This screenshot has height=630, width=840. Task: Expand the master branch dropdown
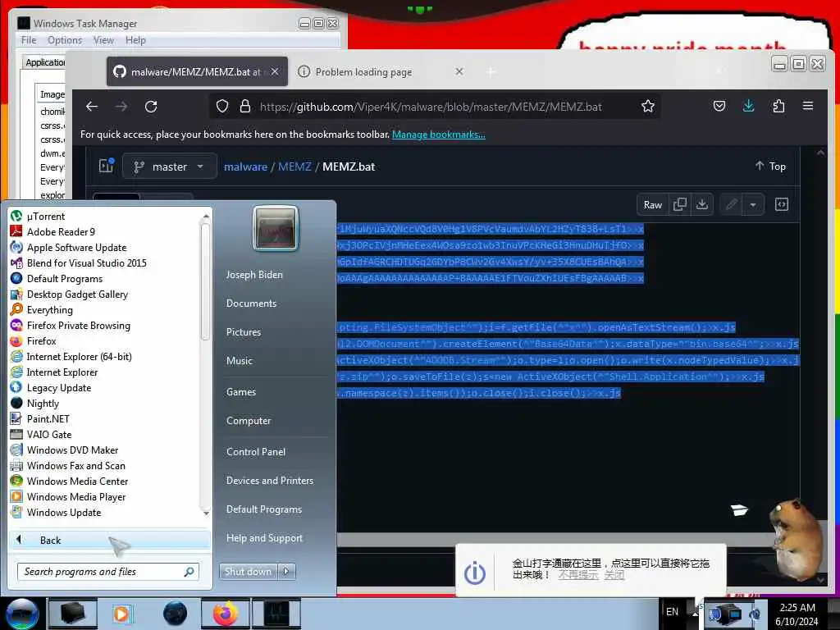tap(169, 167)
